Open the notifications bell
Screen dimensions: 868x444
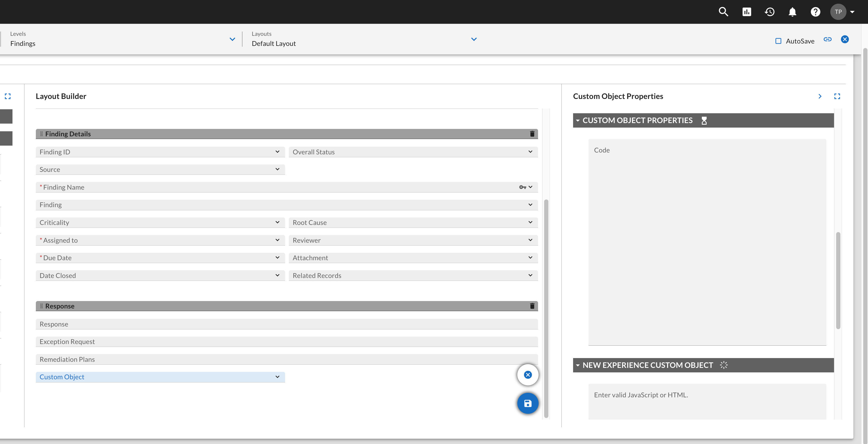[792, 12]
